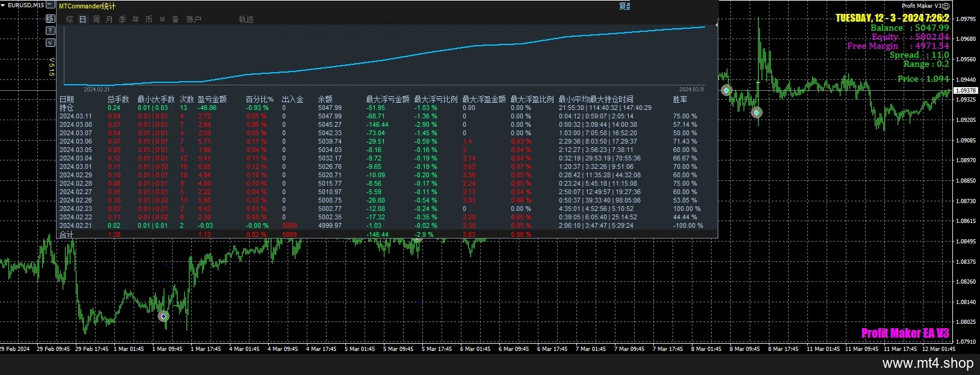Image resolution: width=980 pixels, height=375 pixels.
Task: Click the 移 move panel button
Action: tap(51, 19)
